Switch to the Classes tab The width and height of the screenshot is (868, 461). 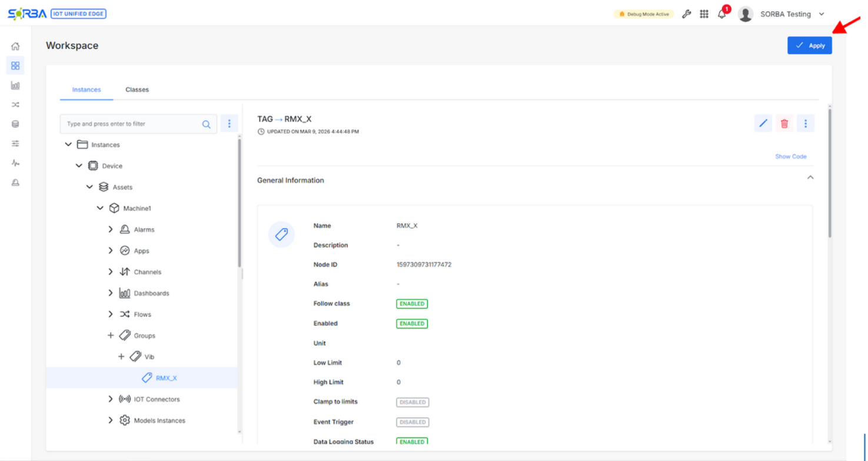(137, 89)
